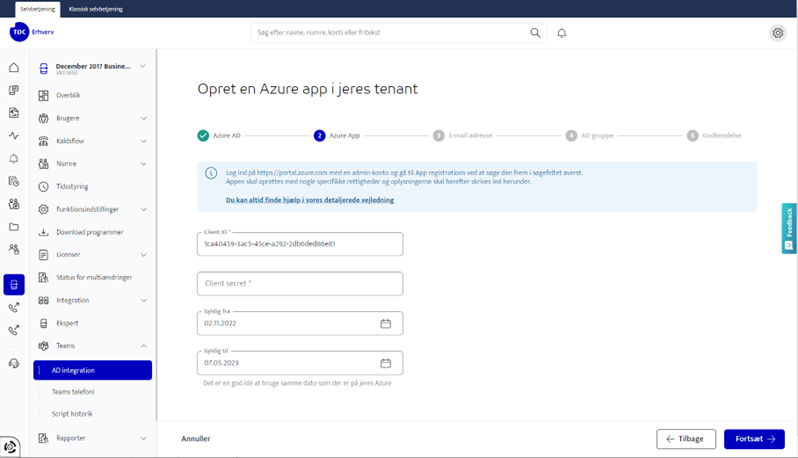Click the Godkendelse step label
This screenshot has height=458, width=798.
coord(722,135)
